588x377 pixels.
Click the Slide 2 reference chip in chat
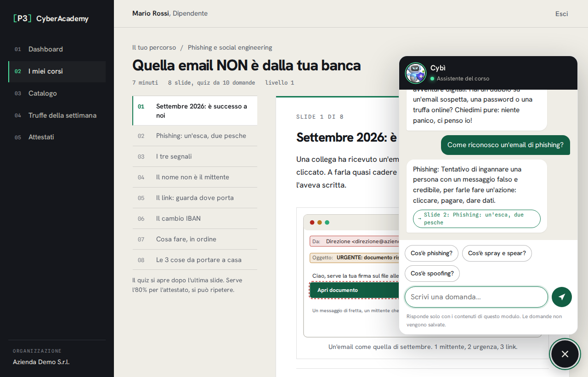(x=477, y=219)
